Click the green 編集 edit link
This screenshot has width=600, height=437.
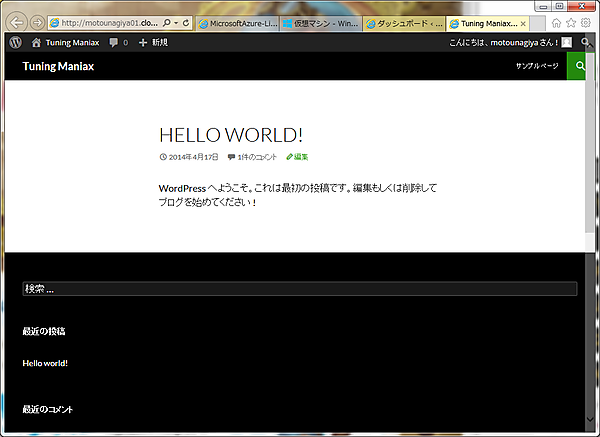[298, 157]
